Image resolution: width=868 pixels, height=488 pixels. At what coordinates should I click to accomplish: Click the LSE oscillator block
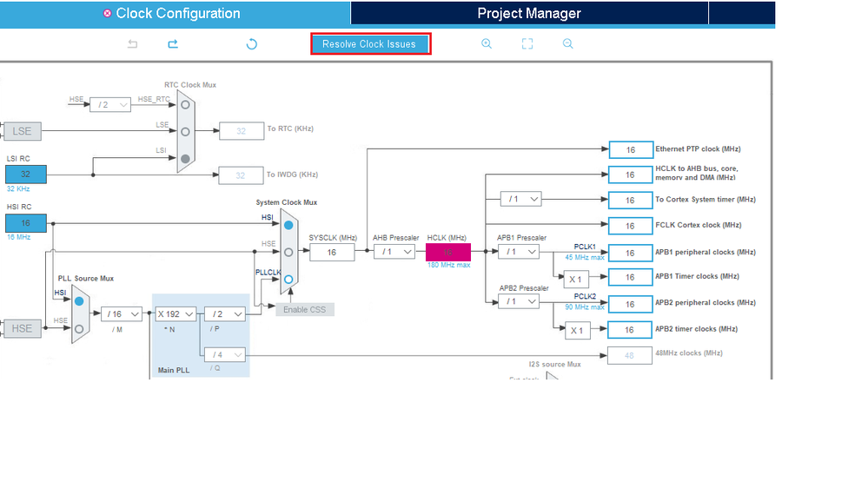pyautogui.click(x=22, y=131)
